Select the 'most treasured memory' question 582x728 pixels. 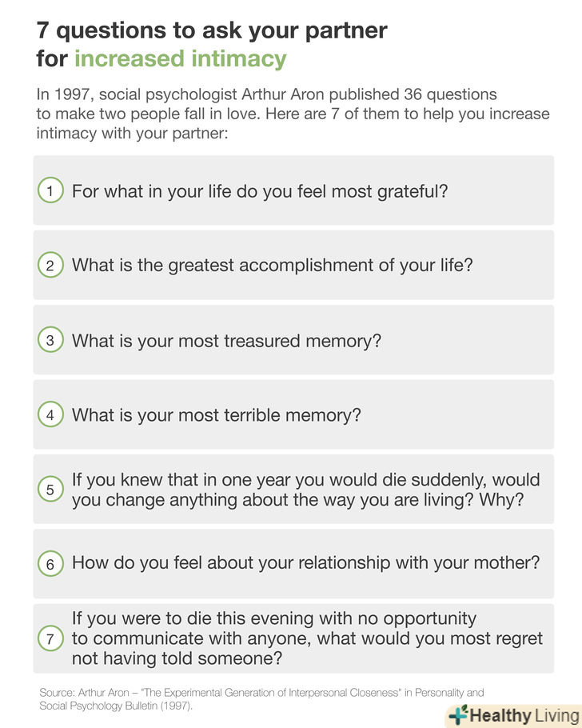(x=226, y=341)
